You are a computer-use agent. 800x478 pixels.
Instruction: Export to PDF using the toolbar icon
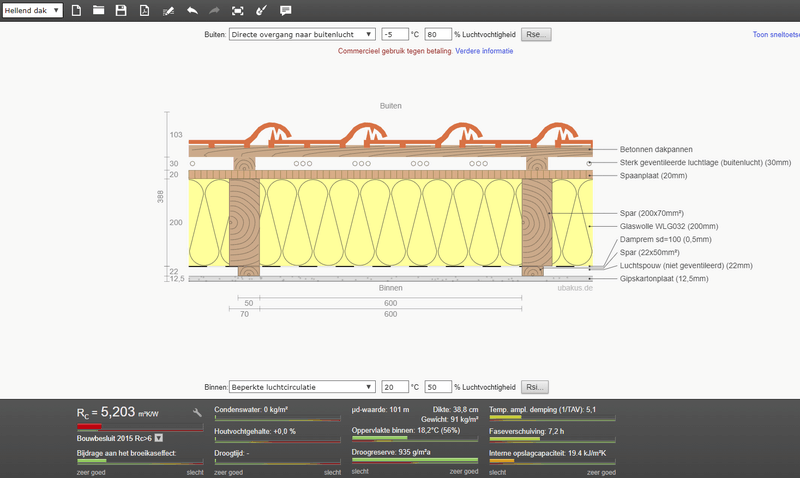pos(144,10)
